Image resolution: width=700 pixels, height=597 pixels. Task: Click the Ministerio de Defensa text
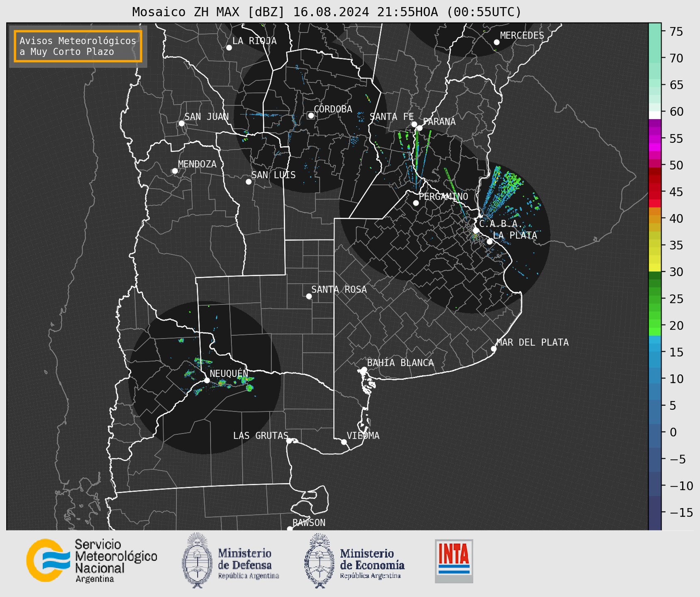[x=249, y=563]
